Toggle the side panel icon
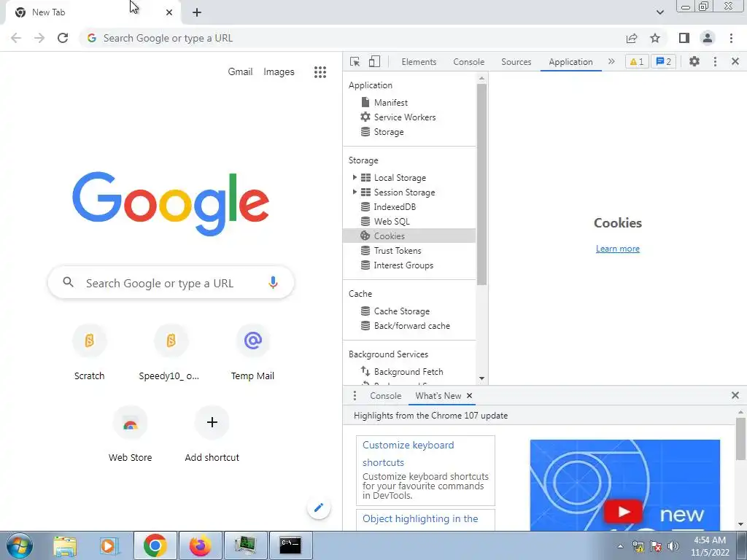747x560 pixels. coord(684,38)
